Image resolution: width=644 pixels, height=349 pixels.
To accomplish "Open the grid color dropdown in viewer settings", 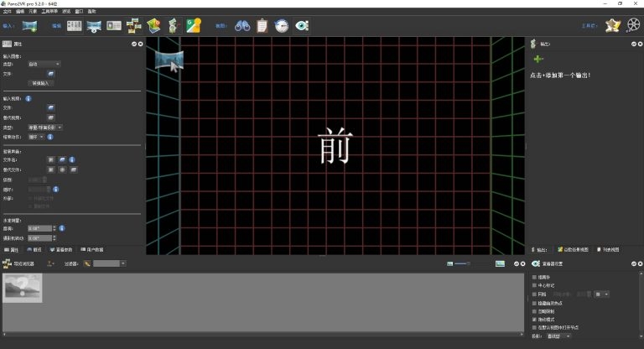I will [x=602, y=294].
